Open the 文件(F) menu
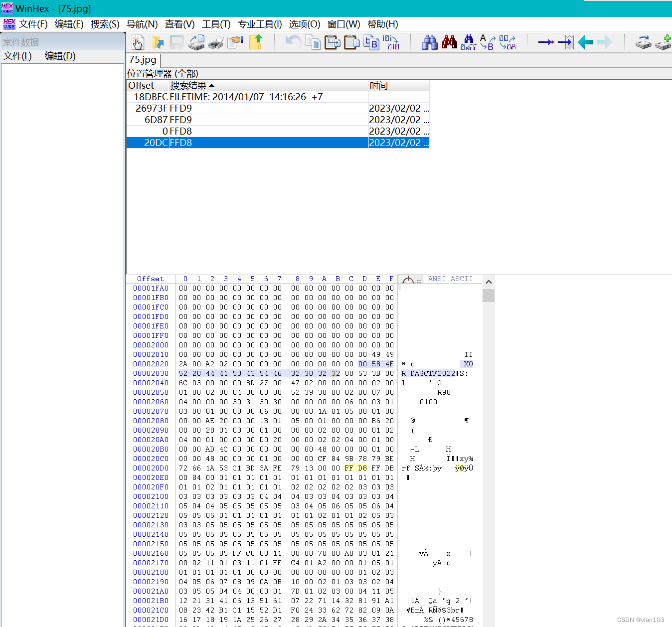 click(33, 24)
